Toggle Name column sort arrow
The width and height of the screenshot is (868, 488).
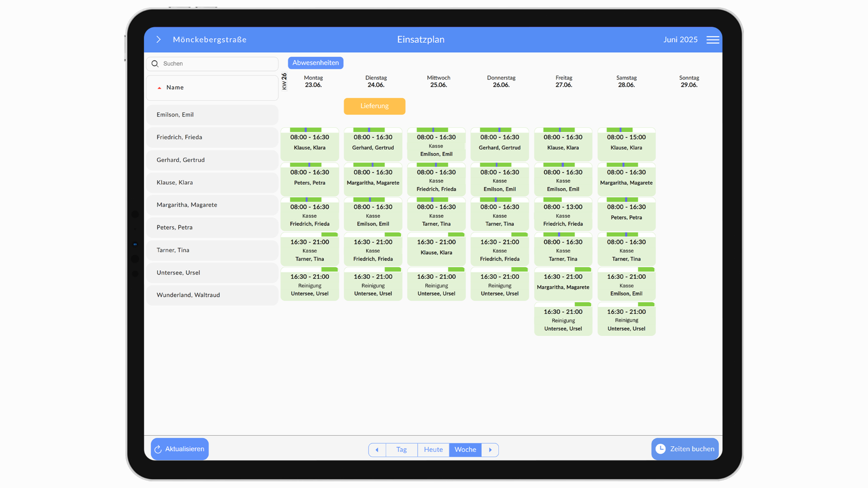(x=159, y=88)
